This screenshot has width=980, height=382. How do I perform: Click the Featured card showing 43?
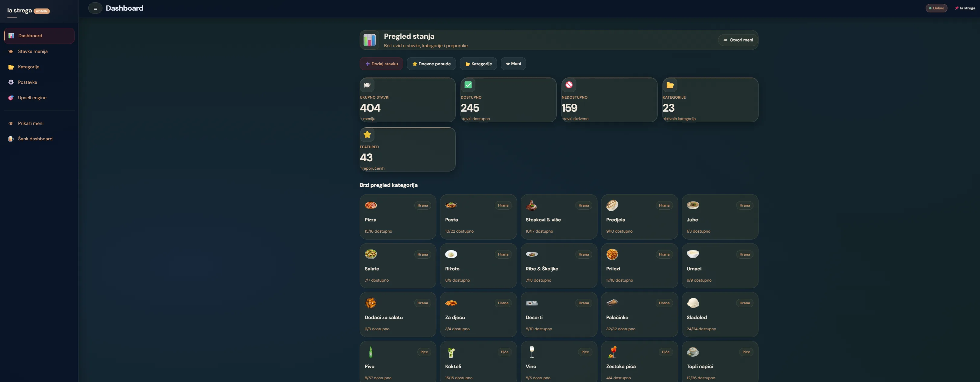[407, 149]
